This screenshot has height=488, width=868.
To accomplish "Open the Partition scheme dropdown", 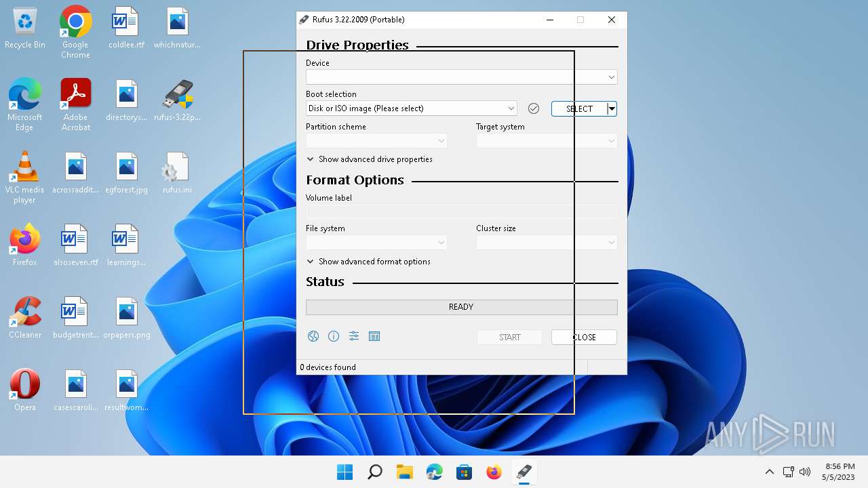I will pyautogui.click(x=376, y=141).
